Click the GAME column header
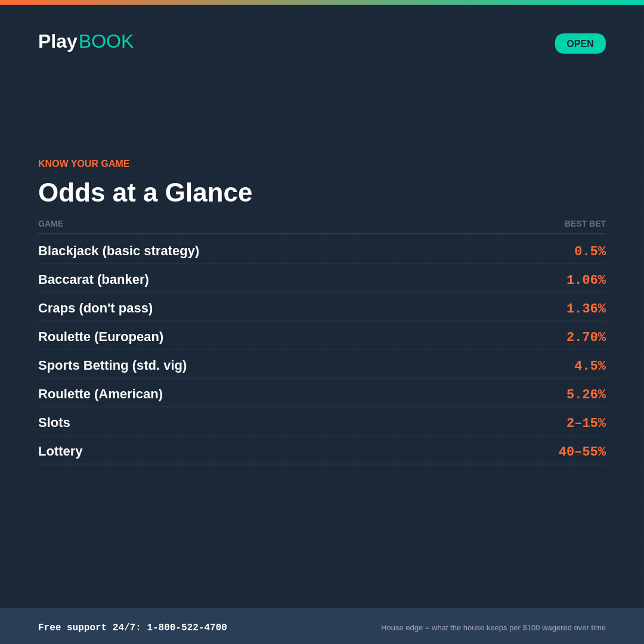644x644 pixels. pyautogui.click(x=51, y=224)
